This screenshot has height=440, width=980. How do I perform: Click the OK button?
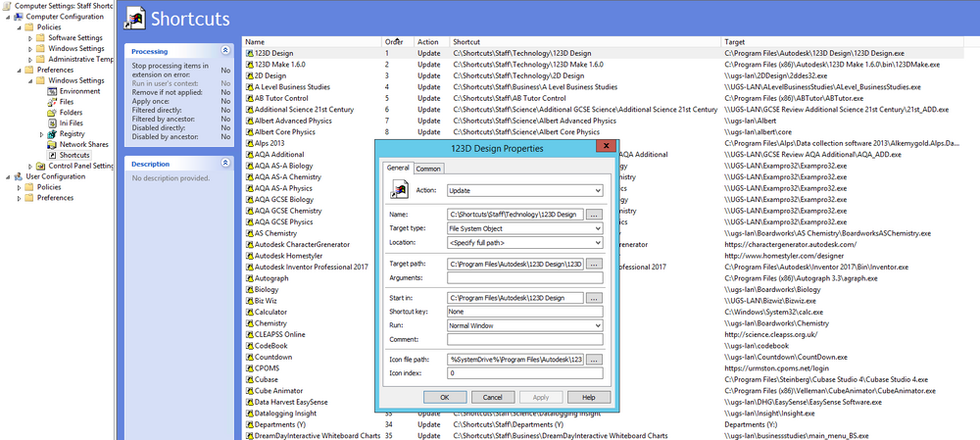tap(445, 398)
